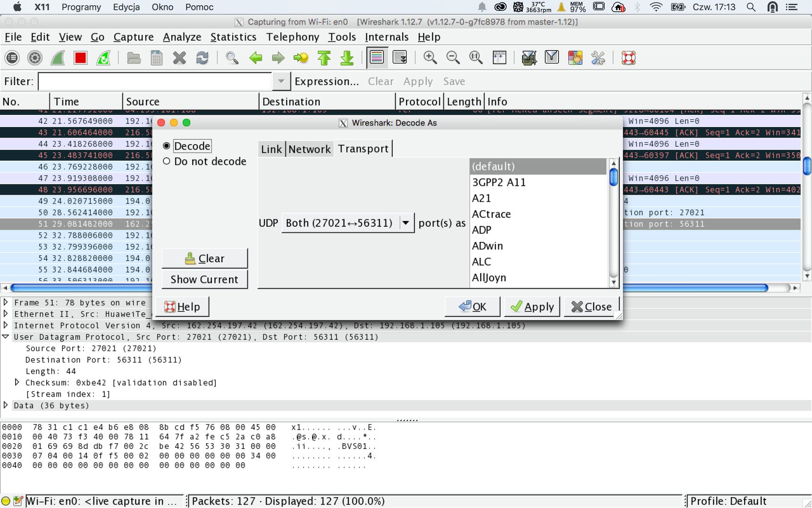This screenshot has height=508, width=812.
Task: Save this capture file icon
Action: point(157,58)
